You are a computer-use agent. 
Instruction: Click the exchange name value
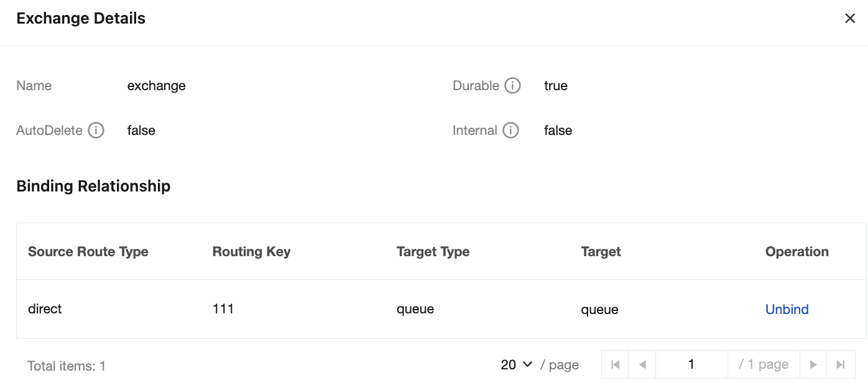[156, 86]
